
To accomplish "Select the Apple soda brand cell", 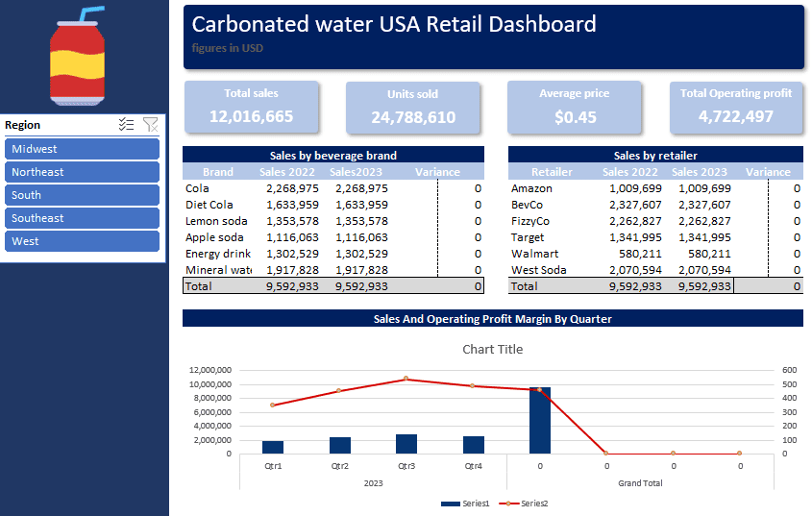I will click(x=214, y=237).
